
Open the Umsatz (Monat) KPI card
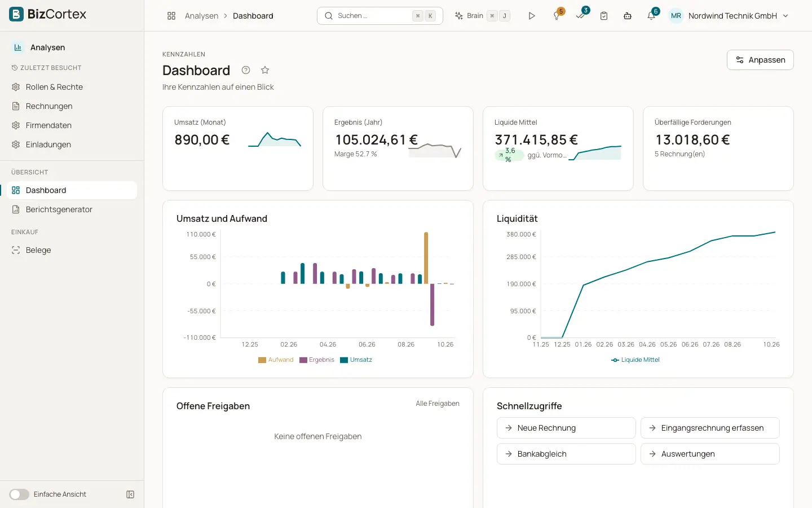pyautogui.click(x=238, y=148)
